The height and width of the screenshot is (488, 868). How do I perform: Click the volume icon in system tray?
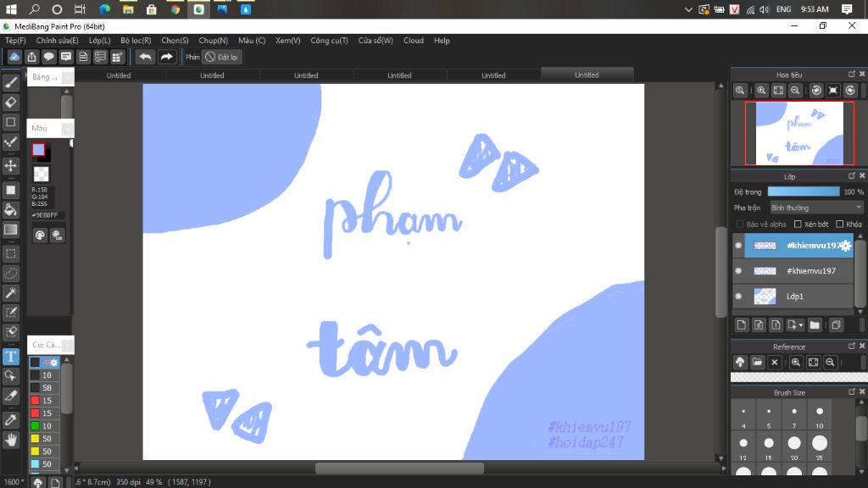tap(765, 9)
